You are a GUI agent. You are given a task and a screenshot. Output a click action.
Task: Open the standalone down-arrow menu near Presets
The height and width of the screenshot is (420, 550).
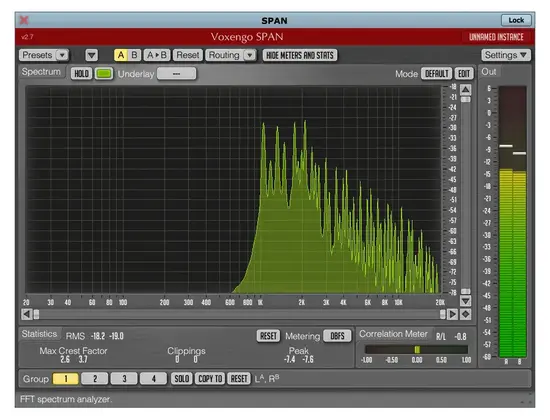point(92,55)
